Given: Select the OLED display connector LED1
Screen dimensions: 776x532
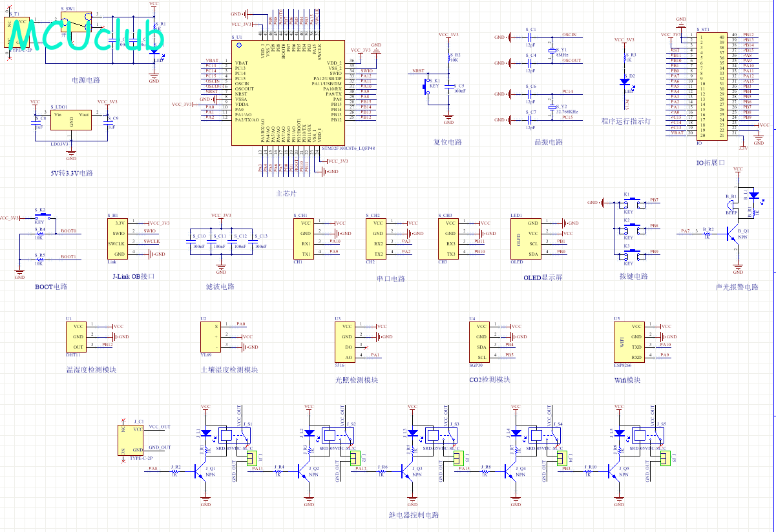Looking at the screenshot, I should click(x=527, y=238).
